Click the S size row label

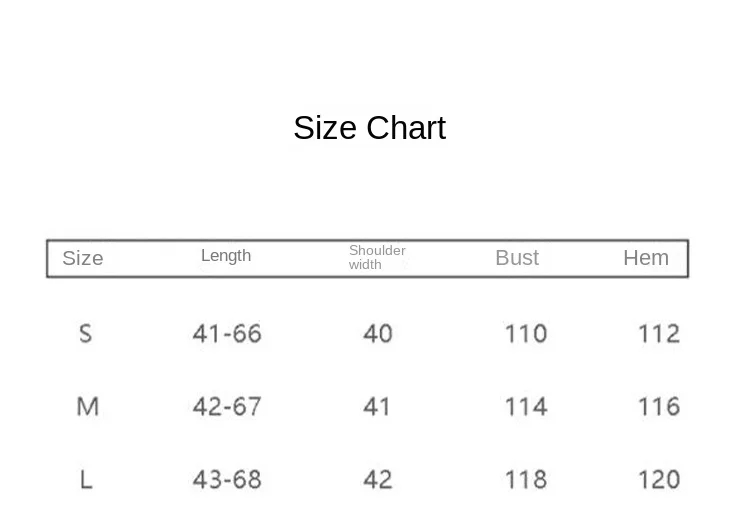click(x=86, y=333)
